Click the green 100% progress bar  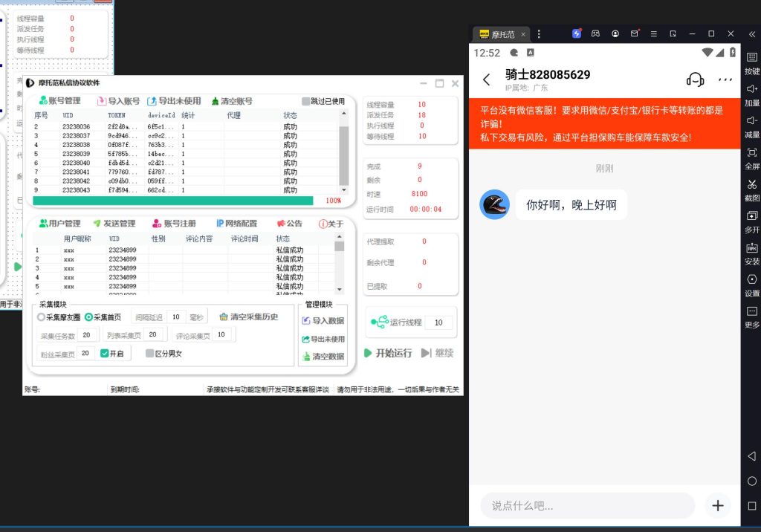click(171, 201)
